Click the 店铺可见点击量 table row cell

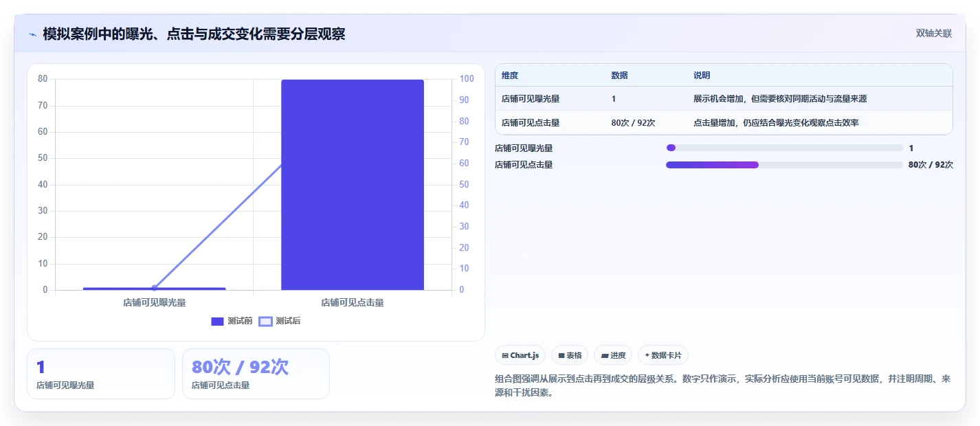click(531, 123)
